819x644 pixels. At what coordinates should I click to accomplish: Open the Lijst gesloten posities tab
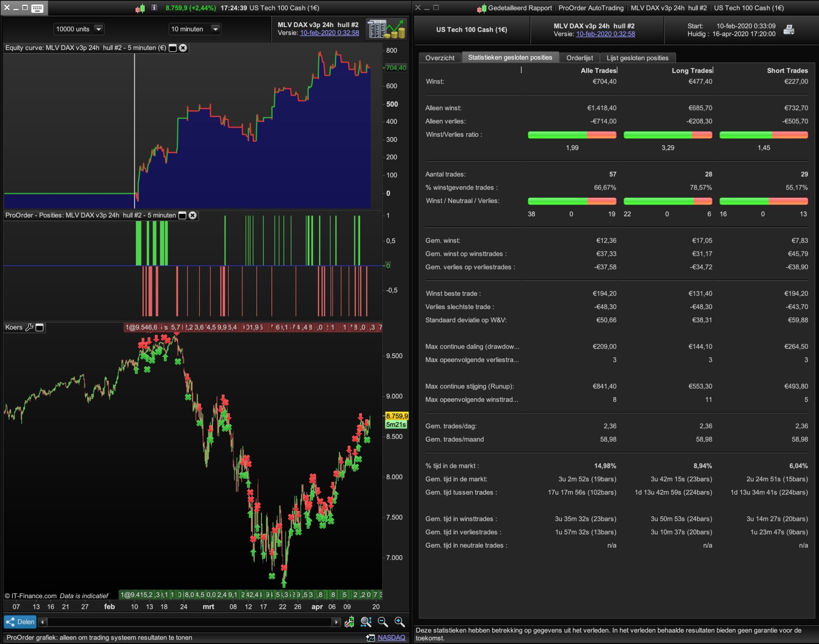click(637, 58)
